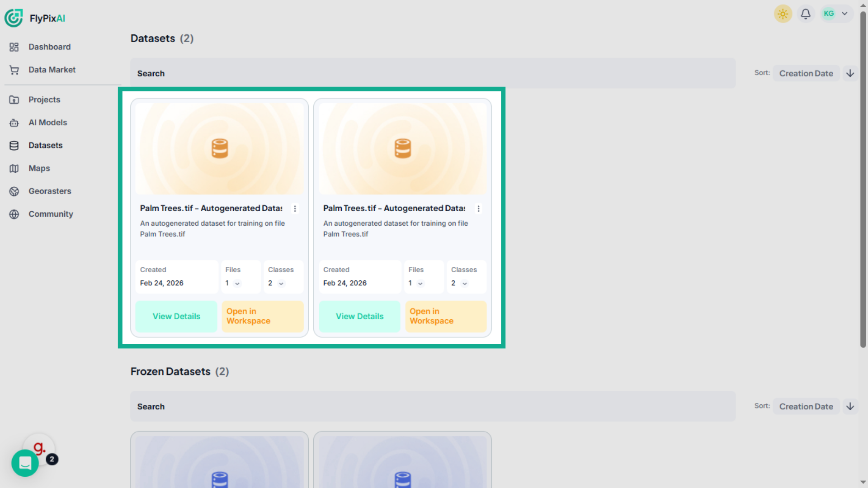Click the KG user avatar
The width and height of the screenshot is (868, 488).
[x=829, y=14]
